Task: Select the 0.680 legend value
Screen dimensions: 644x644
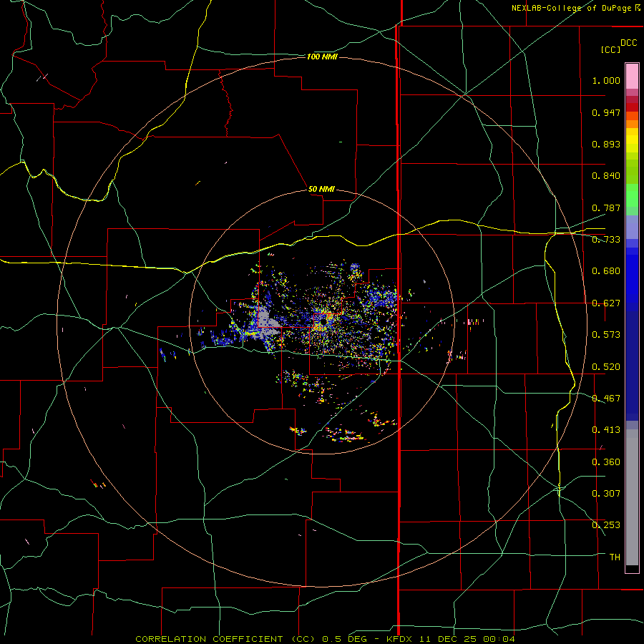Action: [x=606, y=271]
